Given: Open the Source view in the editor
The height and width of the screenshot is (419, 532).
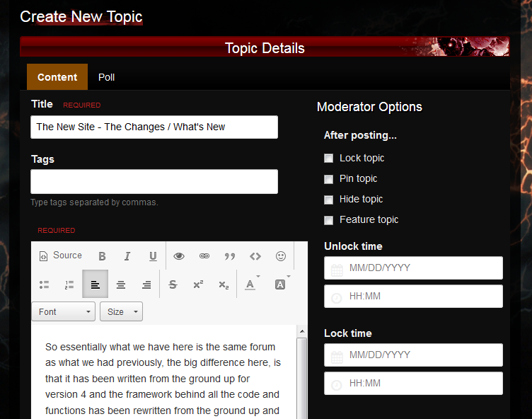Looking at the screenshot, I should [61, 256].
